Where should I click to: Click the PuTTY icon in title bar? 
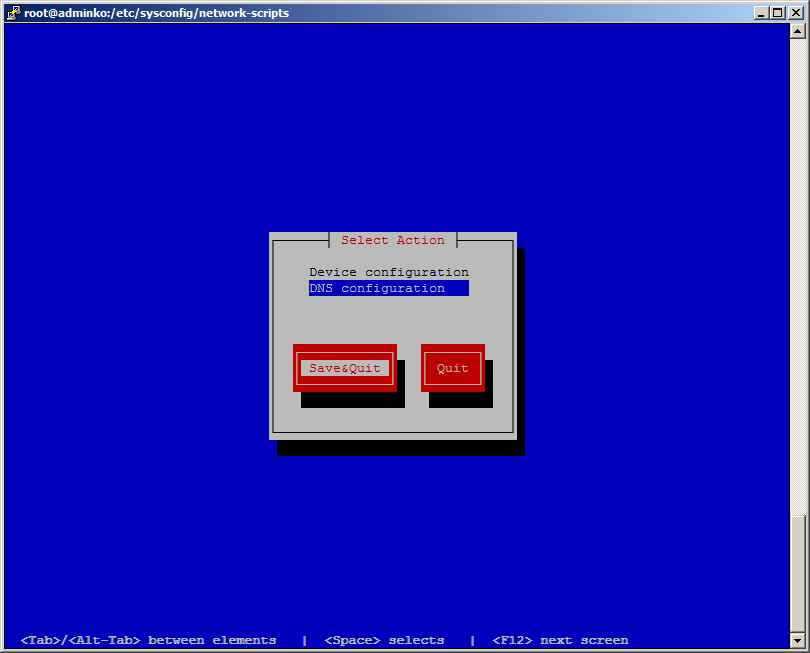tap(13, 12)
